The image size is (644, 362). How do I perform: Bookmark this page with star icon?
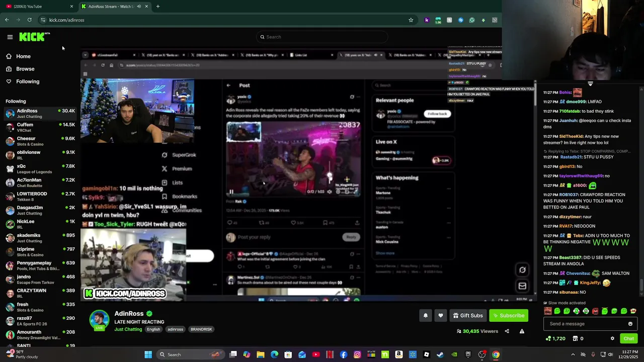pyautogui.click(x=411, y=20)
